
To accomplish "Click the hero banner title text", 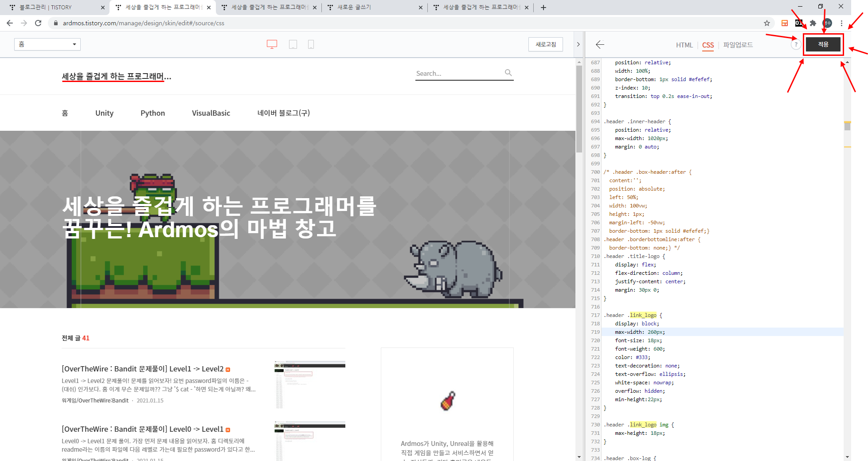I will tap(219, 218).
